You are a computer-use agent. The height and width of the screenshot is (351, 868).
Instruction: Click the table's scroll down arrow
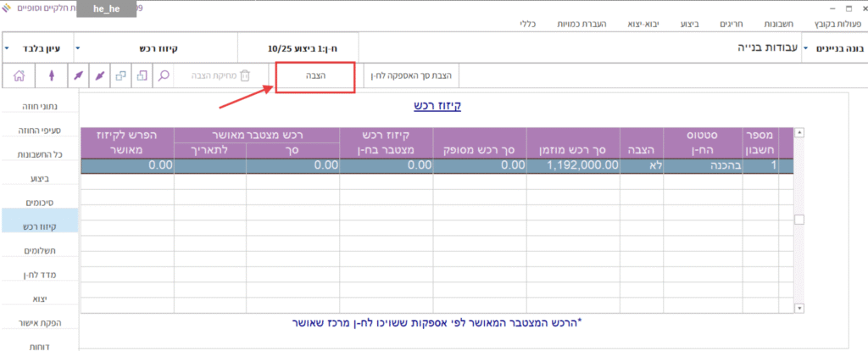point(798,308)
